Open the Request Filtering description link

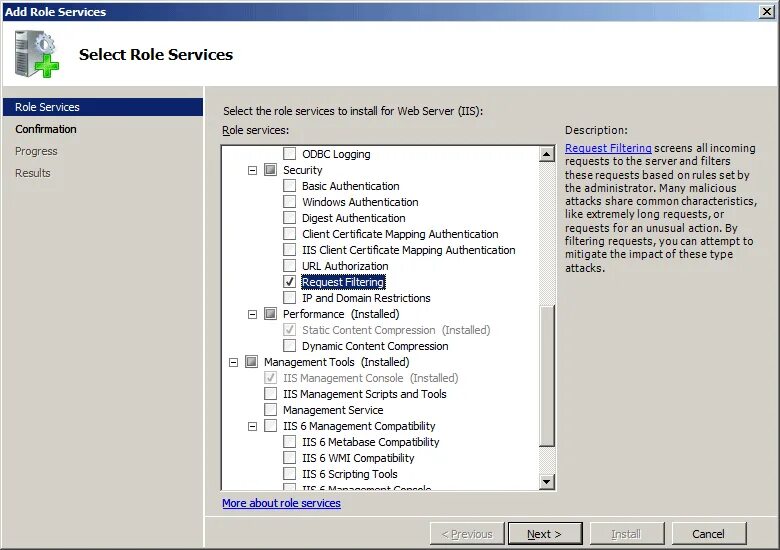click(x=608, y=148)
